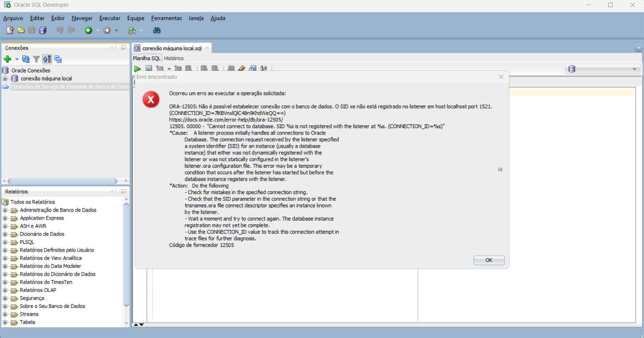Close the Erro encontrado dialog with X
644x338 pixels.
[501, 77]
